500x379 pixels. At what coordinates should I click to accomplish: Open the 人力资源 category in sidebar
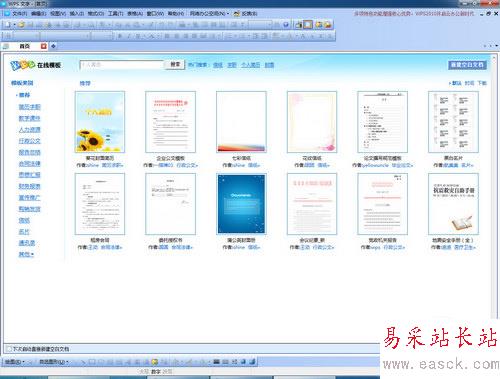[x=29, y=129]
